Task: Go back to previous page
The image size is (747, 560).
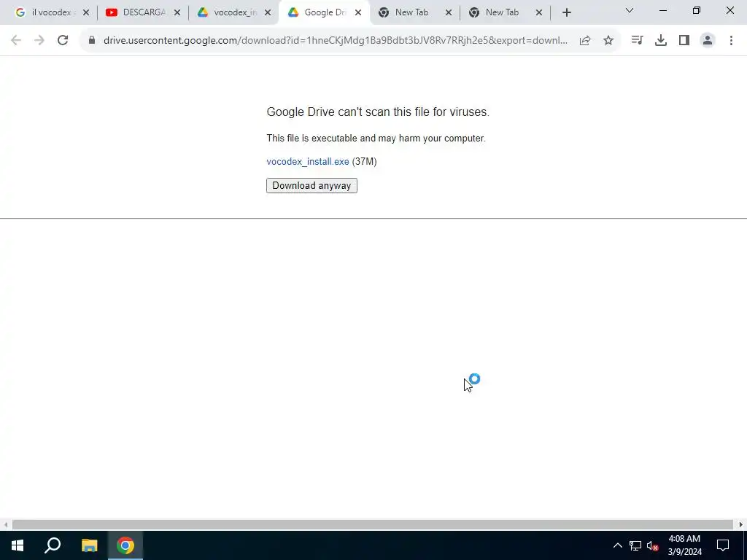Action: (x=16, y=41)
